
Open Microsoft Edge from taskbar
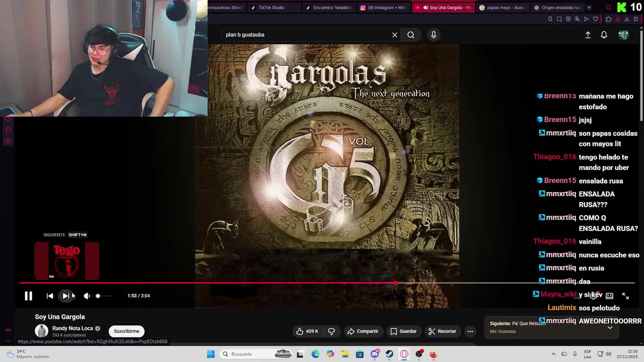[315, 354]
